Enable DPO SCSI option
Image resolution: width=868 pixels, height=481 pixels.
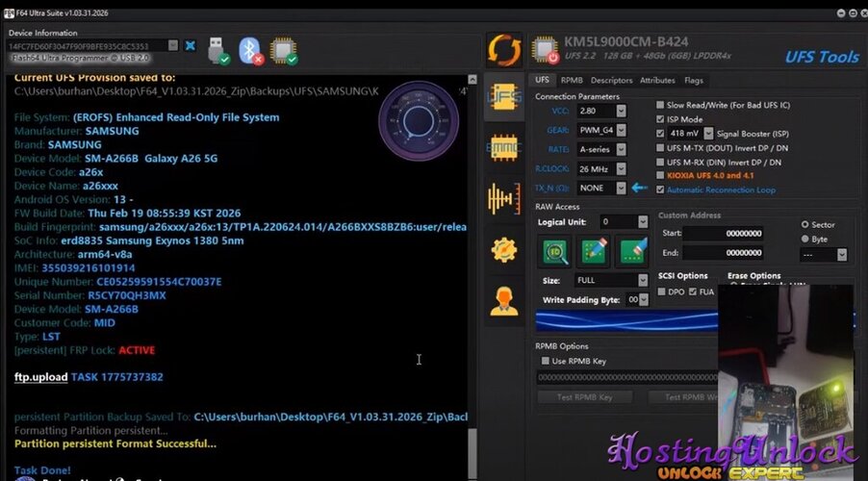tap(661, 291)
